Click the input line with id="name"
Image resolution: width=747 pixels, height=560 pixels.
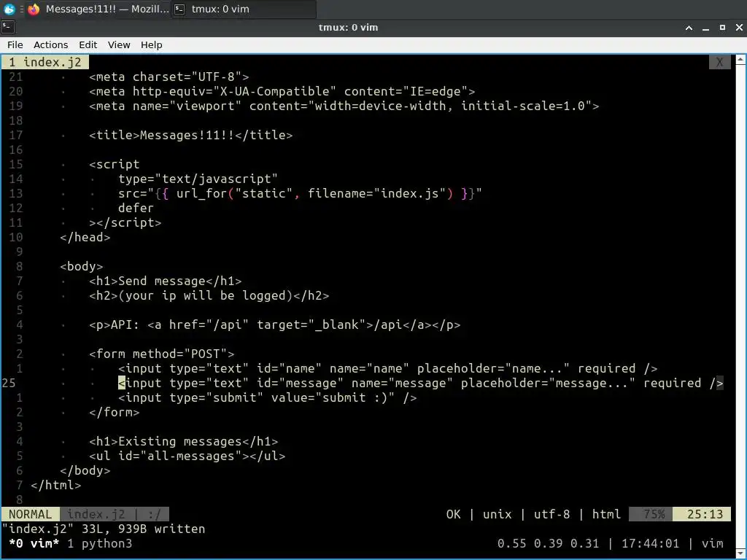388,368
